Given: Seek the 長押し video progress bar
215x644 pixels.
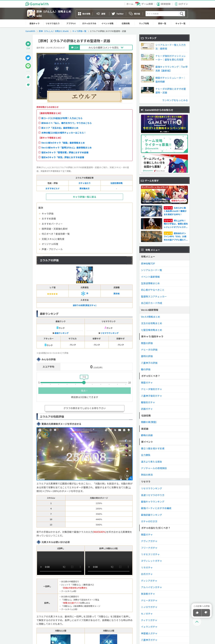Looking at the screenshot, I should click(109, 571).
